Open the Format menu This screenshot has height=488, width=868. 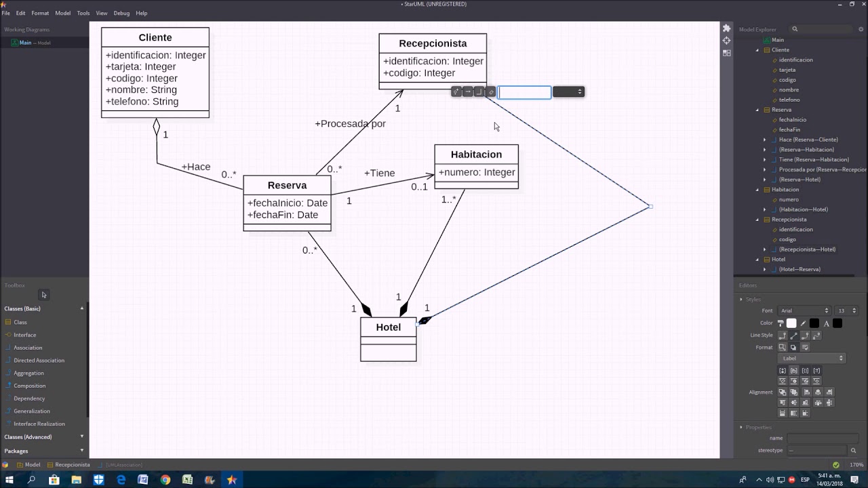tap(40, 13)
